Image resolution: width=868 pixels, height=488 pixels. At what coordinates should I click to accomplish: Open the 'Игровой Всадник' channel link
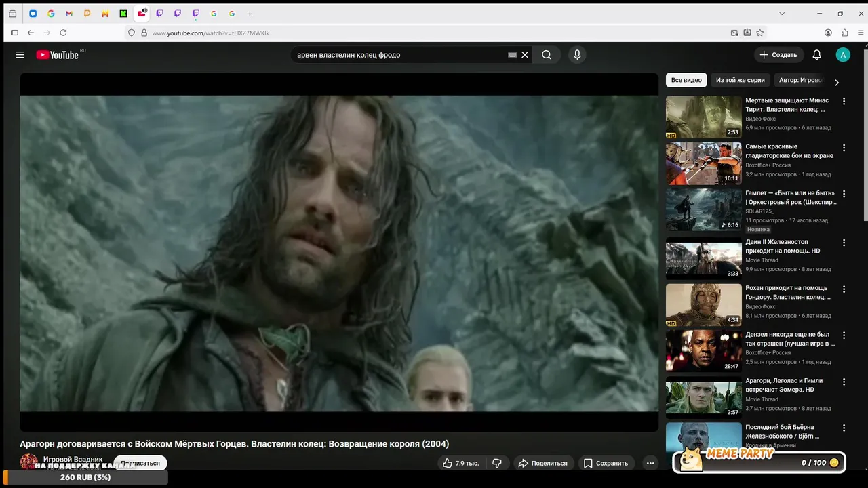(x=73, y=459)
